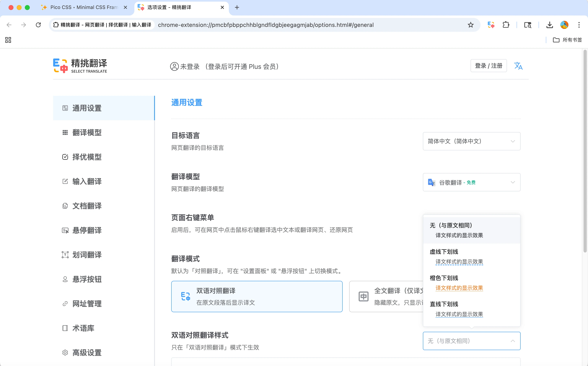This screenshot has height=366, width=588.
Task: Collapse the 双语对照翻译样式 dropdown
Action: (471, 341)
